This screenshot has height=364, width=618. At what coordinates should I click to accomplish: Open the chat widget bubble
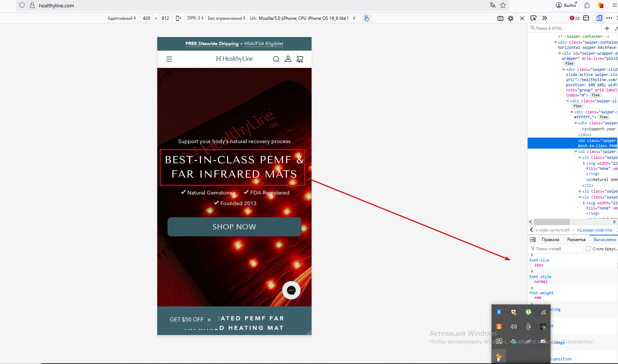coord(291,290)
